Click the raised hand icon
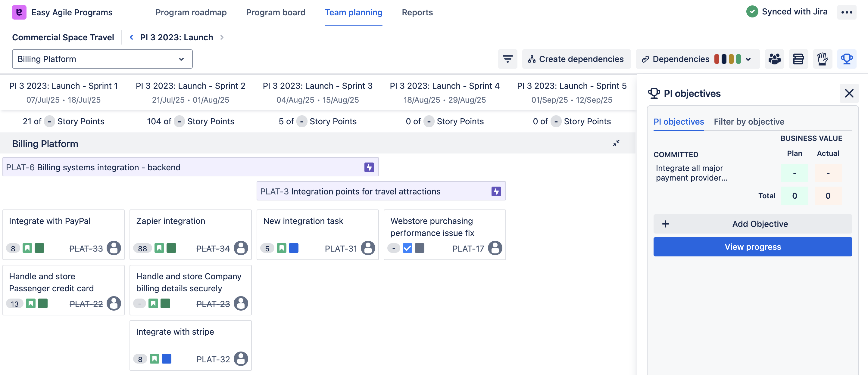868x375 pixels. (x=822, y=59)
